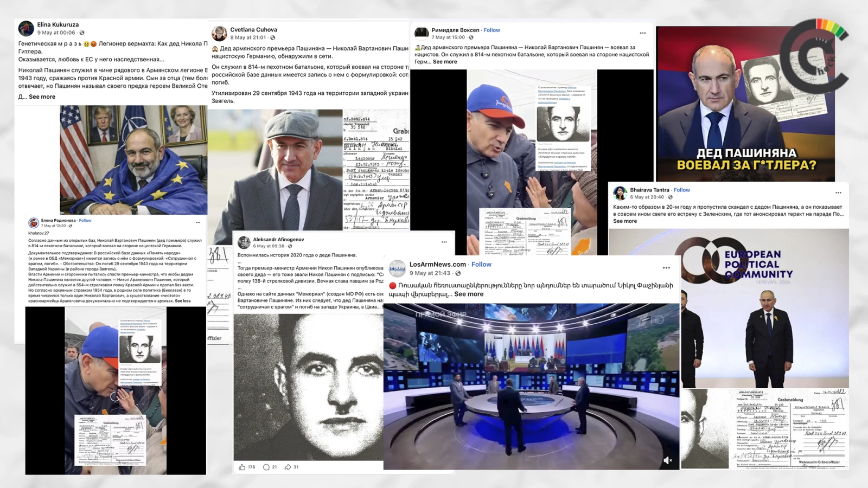Follow Римидалв Воксен

[492, 30]
